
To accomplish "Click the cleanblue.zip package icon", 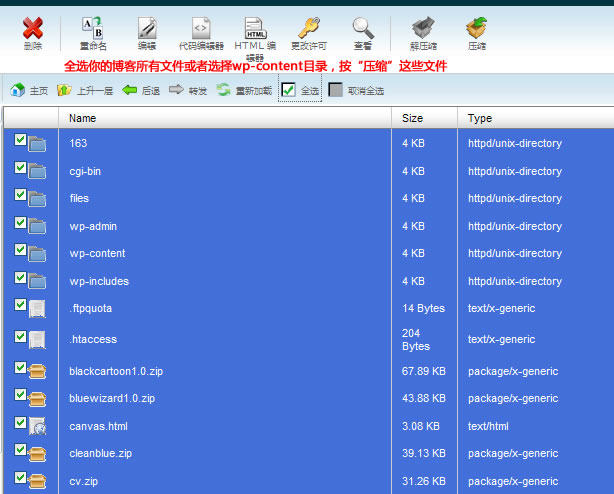I will pyautogui.click(x=37, y=454).
